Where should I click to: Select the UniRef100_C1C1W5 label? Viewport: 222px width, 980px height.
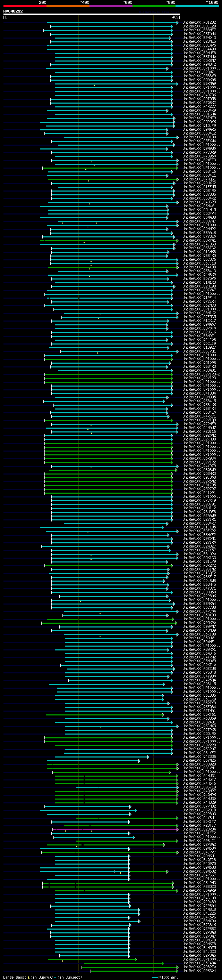click(x=199, y=527)
